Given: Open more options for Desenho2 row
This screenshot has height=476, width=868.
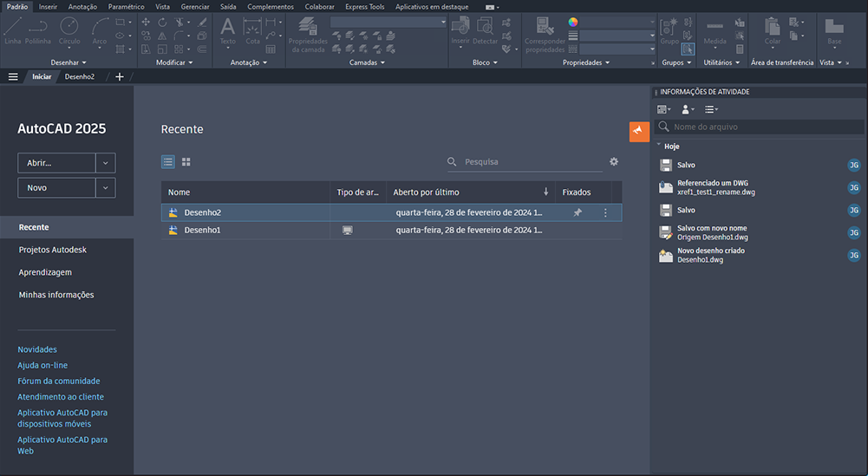Looking at the screenshot, I should (605, 212).
